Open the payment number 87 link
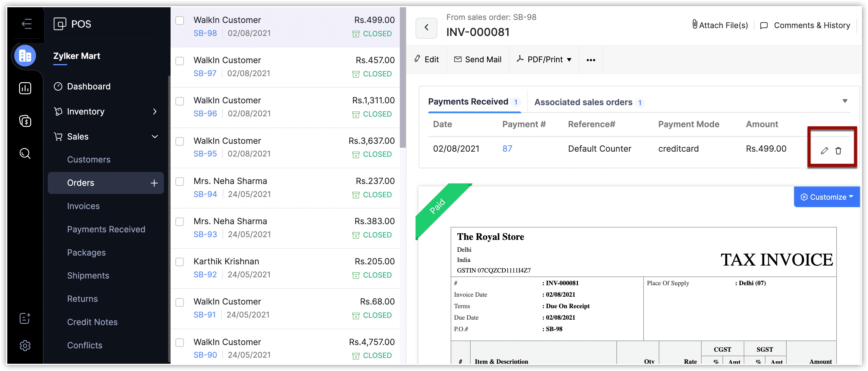 point(507,148)
